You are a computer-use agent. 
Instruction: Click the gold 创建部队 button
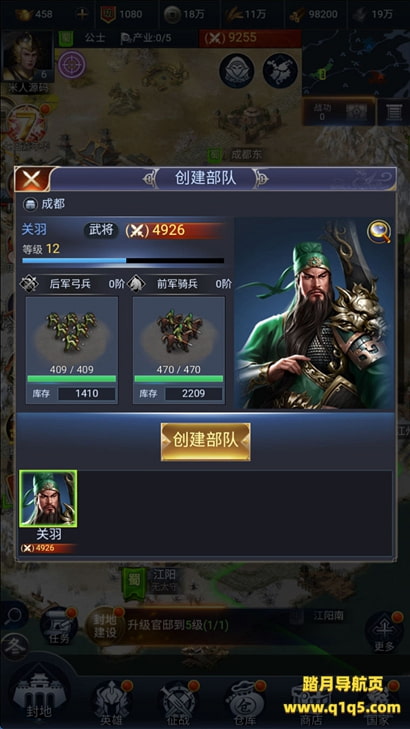coord(205,442)
